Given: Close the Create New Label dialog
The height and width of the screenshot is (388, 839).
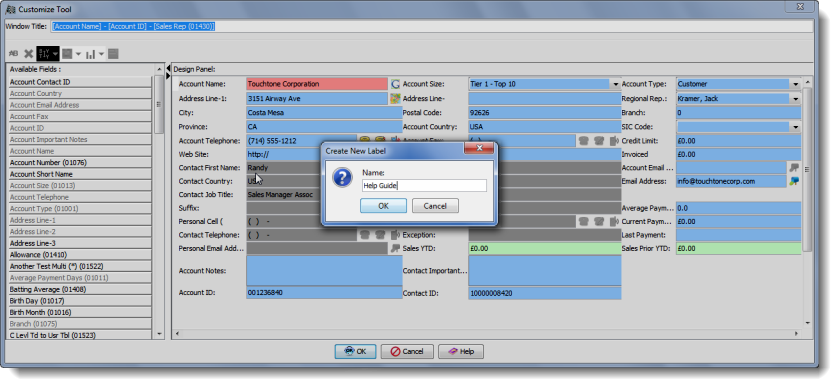Looking at the screenshot, I should tap(479, 148).
